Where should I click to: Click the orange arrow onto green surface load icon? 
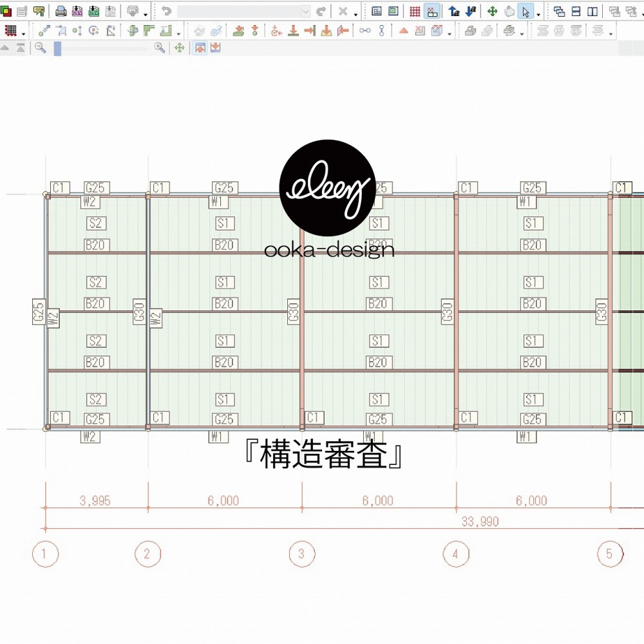(238, 31)
